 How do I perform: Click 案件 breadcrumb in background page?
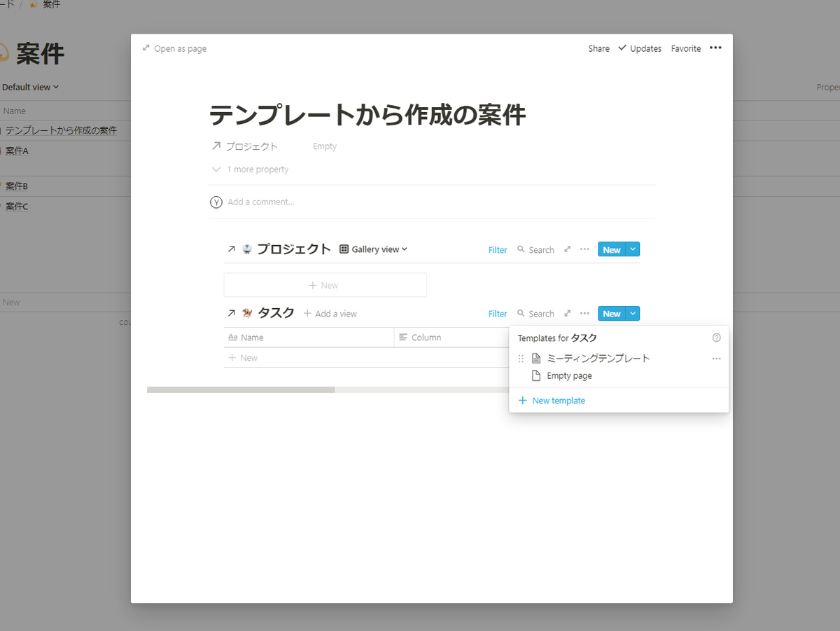(x=51, y=4)
